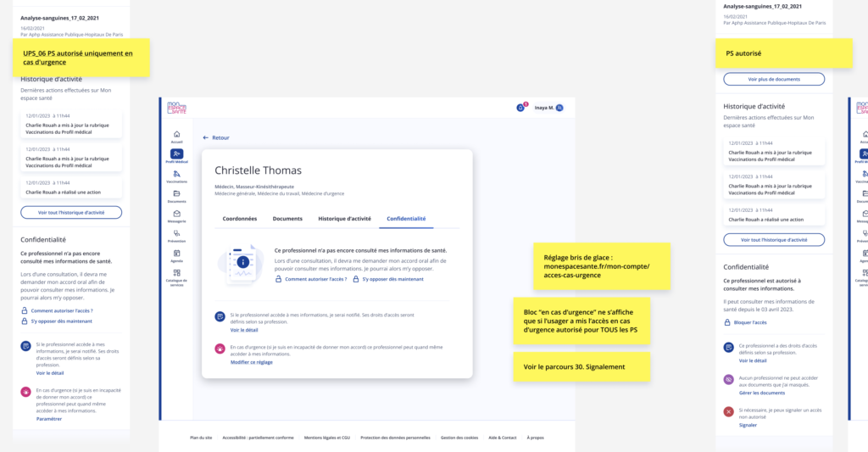868x452 pixels.
Task: Open Plan du site footer link
Action: [x=200, y=438]
